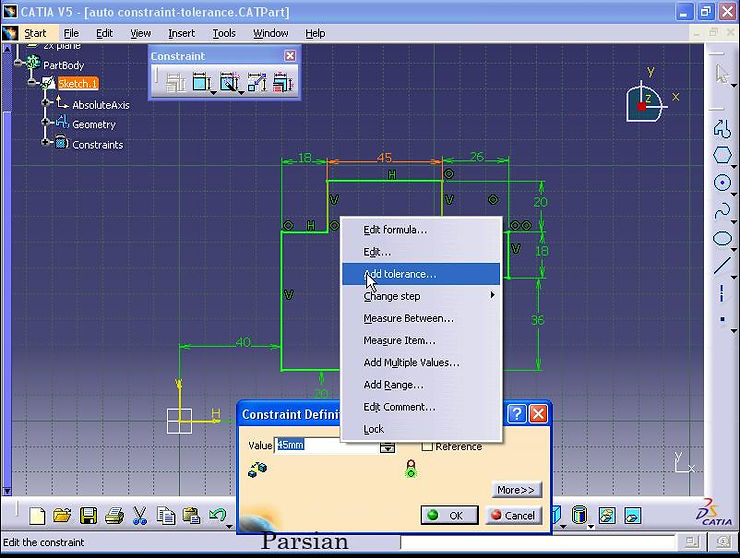This screenshot has height=558, width=740.
Task: Choose Add Multiple Values... menu entry
Action: 420,363
